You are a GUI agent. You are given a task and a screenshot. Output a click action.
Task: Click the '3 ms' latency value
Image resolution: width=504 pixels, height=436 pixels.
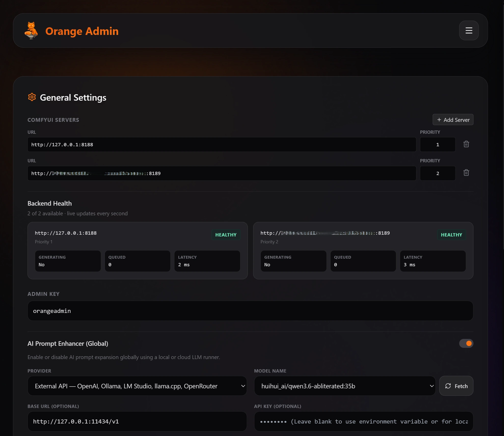tap(410, 265)
